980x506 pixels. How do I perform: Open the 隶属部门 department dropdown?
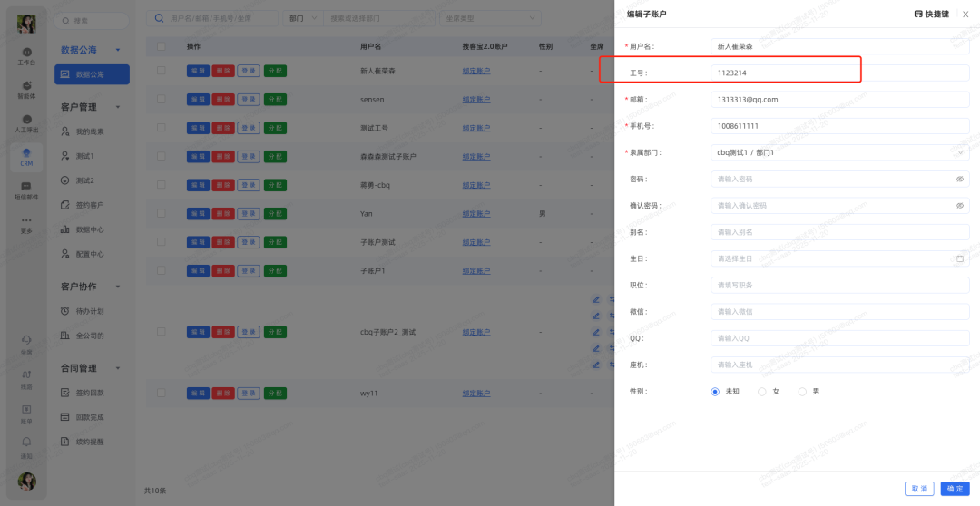[839, 152]
